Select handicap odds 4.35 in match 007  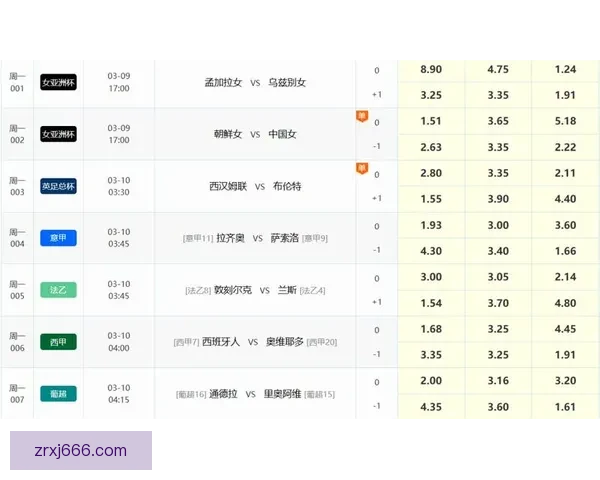pyautogui.click(x=431, y=407)
